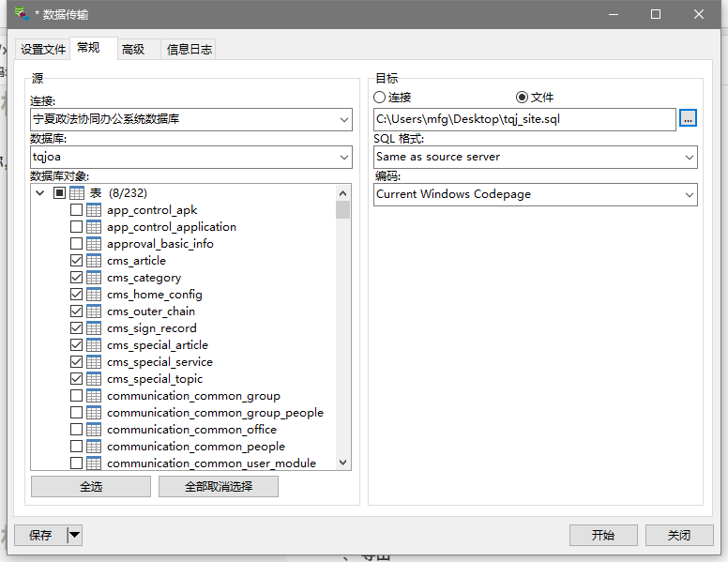
Task: Click table icon beside cms_special_service
Action: coord(94,362)
